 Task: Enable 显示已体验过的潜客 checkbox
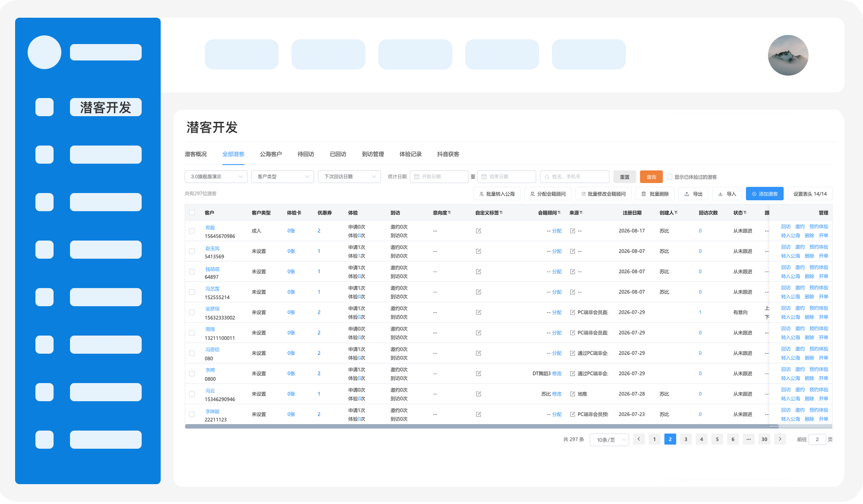[669, 177]
